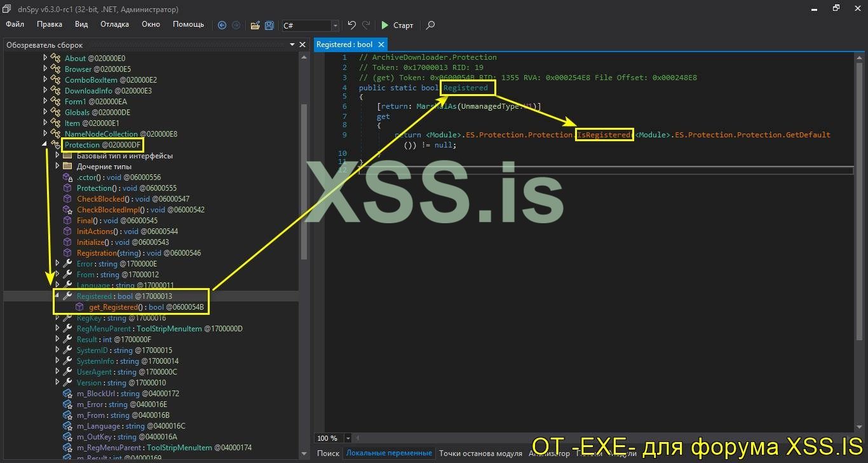868x463 pixels.
Task: Click the folder icon for Дочерние типы
Action: tap(67, 166)
